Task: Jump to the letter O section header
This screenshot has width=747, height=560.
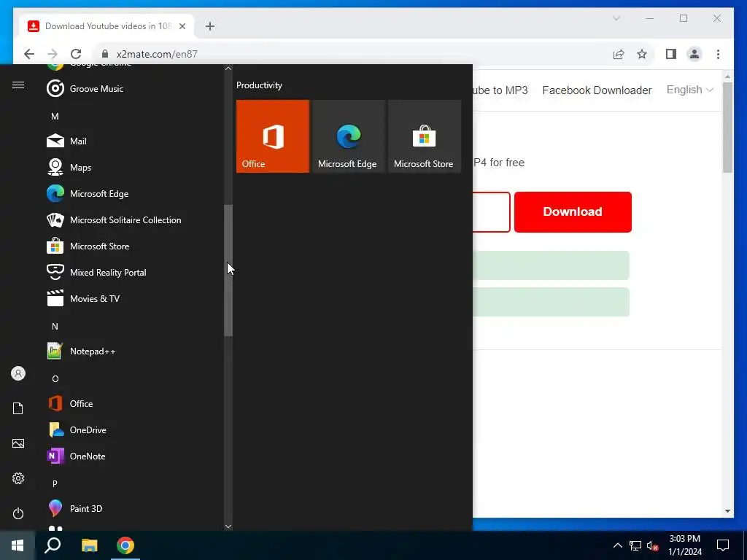Action: (x=55, y=378)
